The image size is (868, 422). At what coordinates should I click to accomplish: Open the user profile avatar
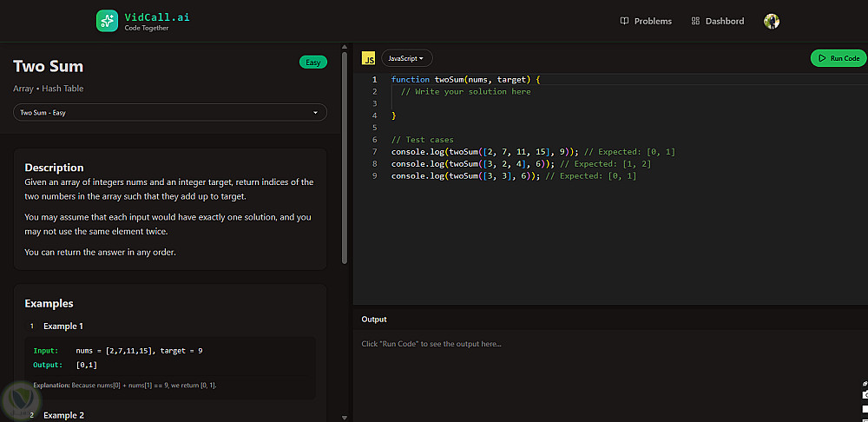(x=772, y=21)
